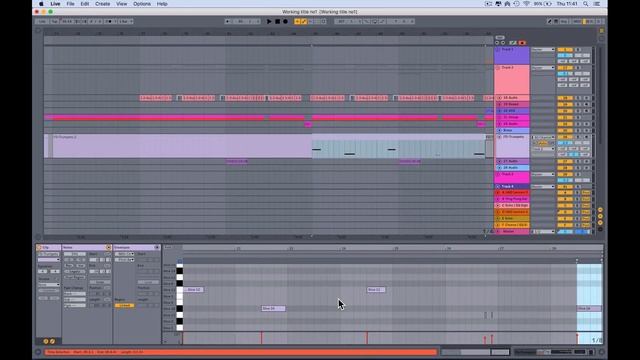Unfold Track 1 with its fold button
This screenshot has height=360, width=640.
(x=498, y=49)
